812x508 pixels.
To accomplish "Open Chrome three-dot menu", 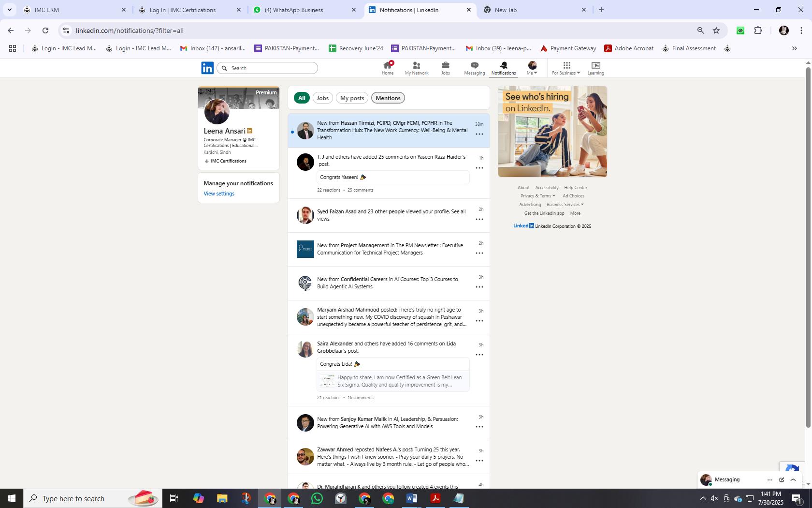I will [x=801, y=30].
